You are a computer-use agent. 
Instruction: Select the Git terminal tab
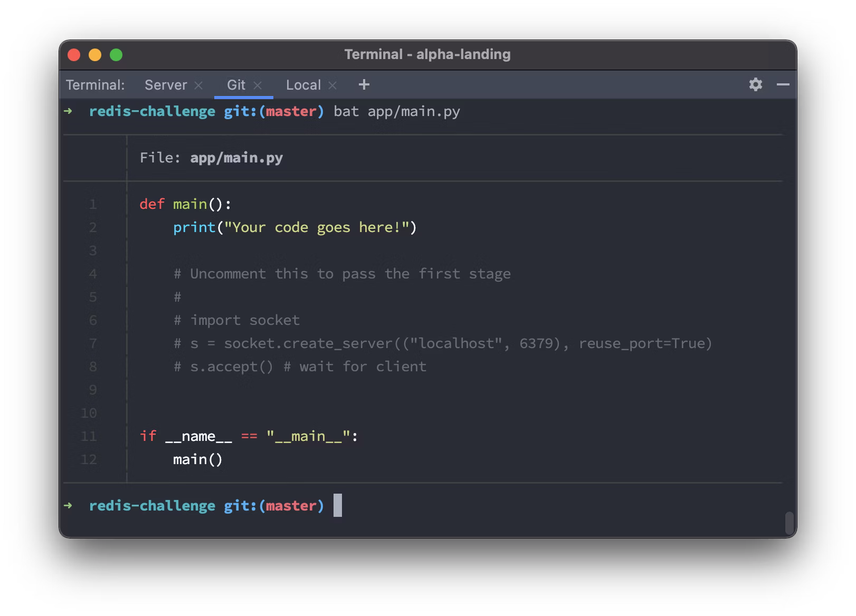point(236,85)
